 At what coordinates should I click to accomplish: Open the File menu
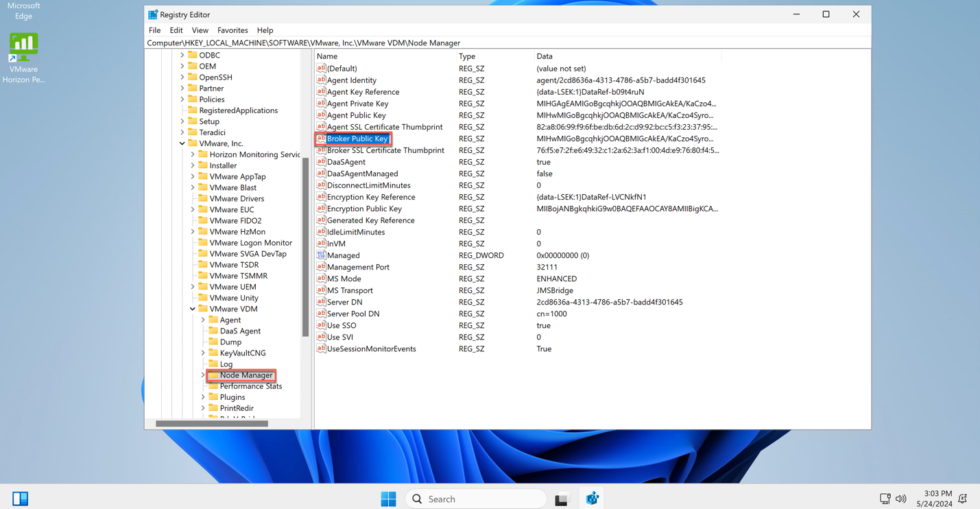click(x=154, y=30)
